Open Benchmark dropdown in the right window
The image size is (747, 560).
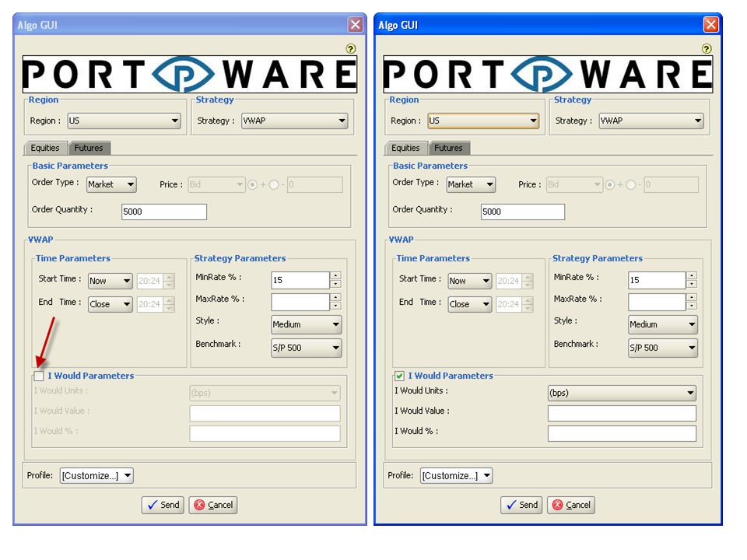tap(663, 348)
